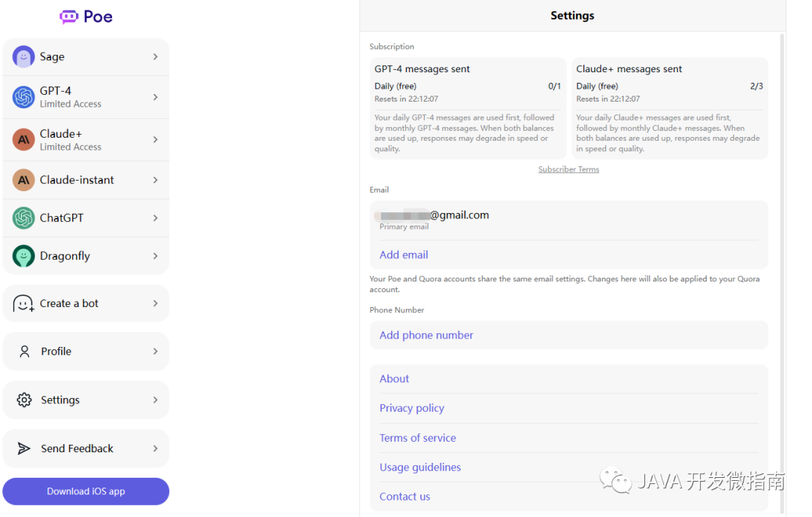The width and height of the screenshot is (812, 517).
Task: Expand the Sage row chevron arrow
Action: pyautogui.click(x=156, y=56)
